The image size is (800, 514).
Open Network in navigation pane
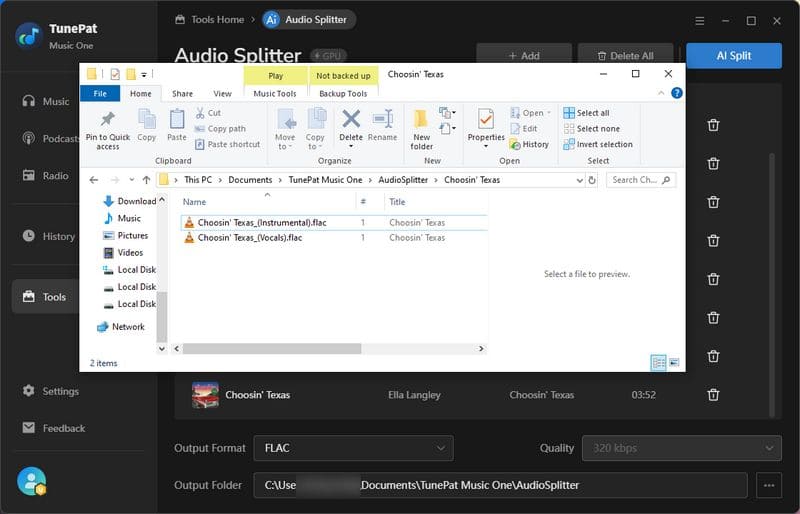click(121, 327)
